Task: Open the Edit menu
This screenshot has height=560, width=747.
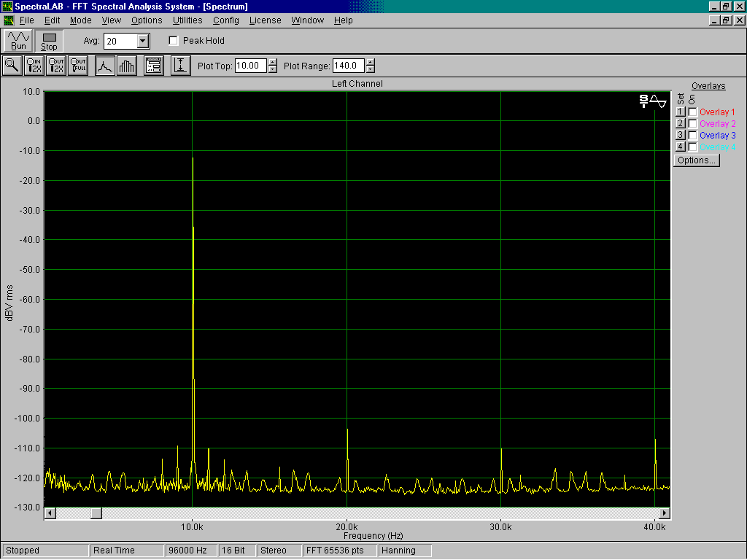Action: pos(52,20)
